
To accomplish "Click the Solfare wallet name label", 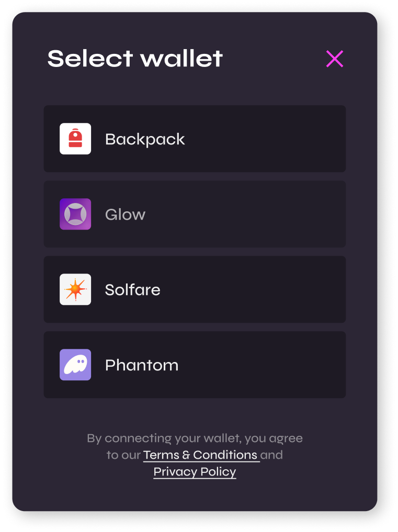I will click(x=132, y=290).
